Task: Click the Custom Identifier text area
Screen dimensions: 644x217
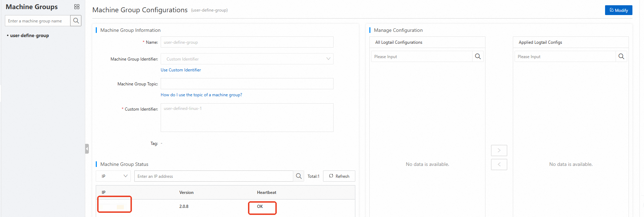Action: tap(247, 118)
